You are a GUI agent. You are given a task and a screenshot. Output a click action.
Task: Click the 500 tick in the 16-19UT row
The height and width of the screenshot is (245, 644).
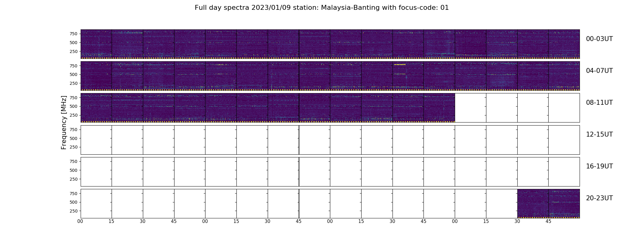pos(73,170)
